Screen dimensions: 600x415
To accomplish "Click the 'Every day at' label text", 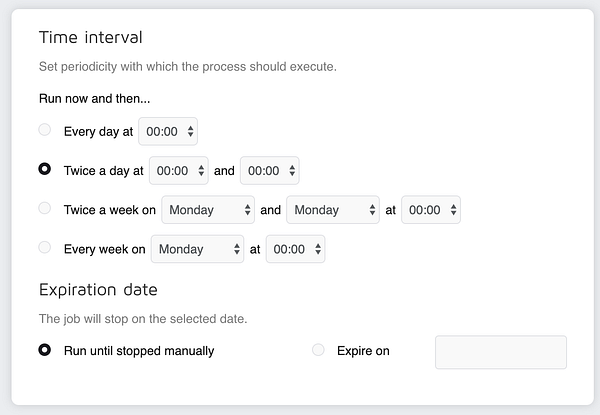I will (x=98, y=131).
